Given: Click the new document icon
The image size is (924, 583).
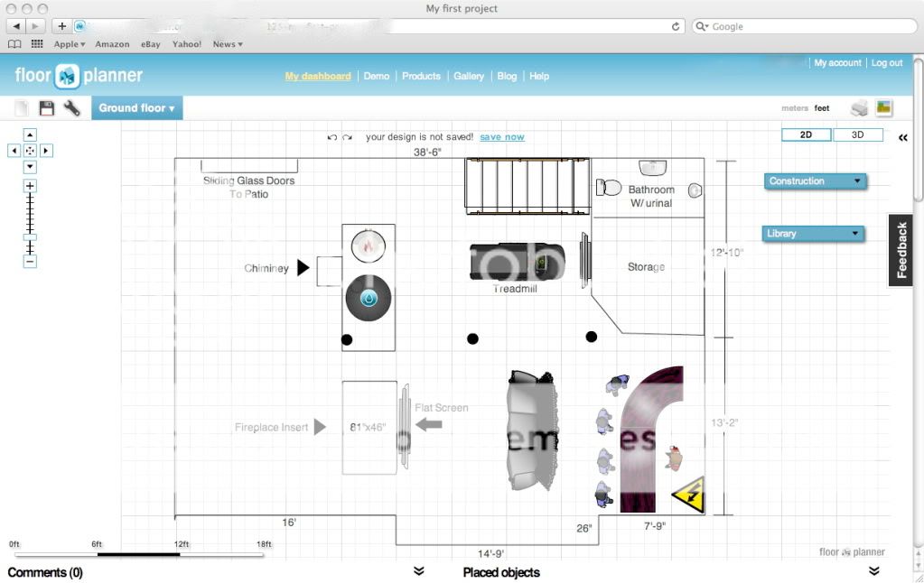Looking at the screenshot, I should pyautogui.click(x=22, y=108).
